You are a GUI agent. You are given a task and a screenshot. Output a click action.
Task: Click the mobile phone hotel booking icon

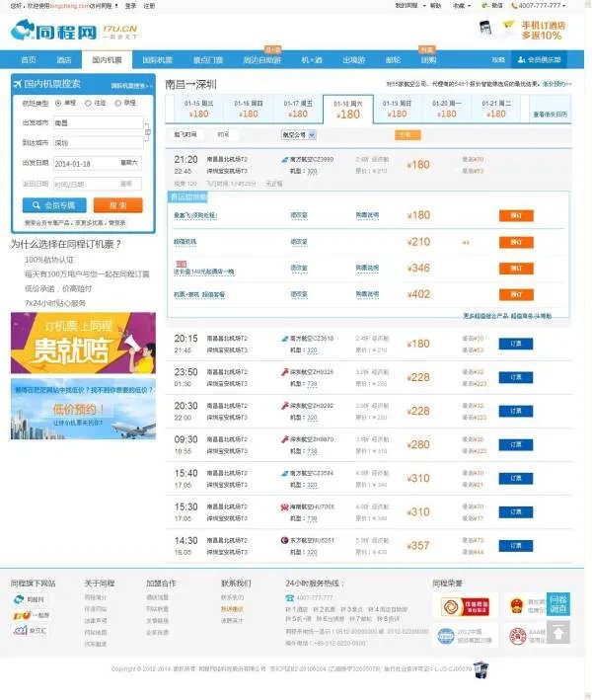pos(485,28)
